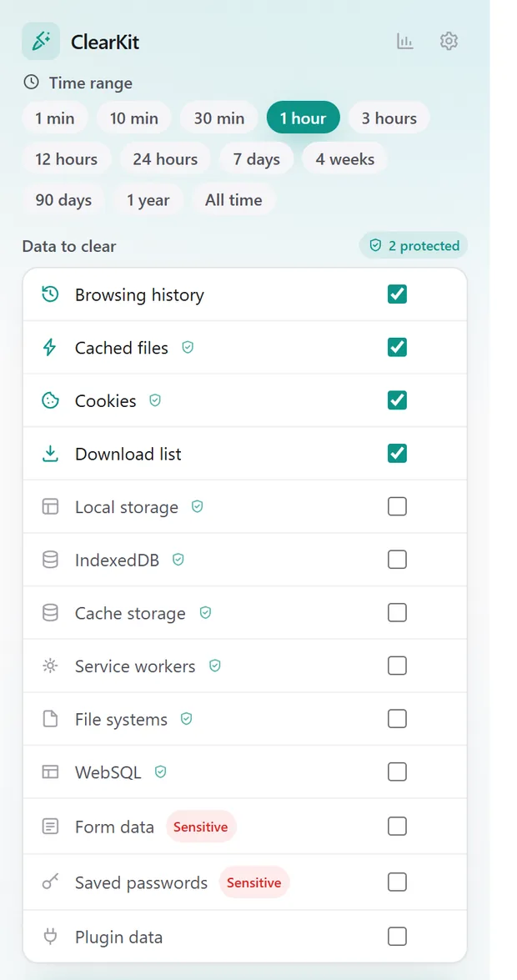This screenshot has height=980, width=517.
Task: Click the Service workers sun-gear icon
Action: click(x=50, y=666)
